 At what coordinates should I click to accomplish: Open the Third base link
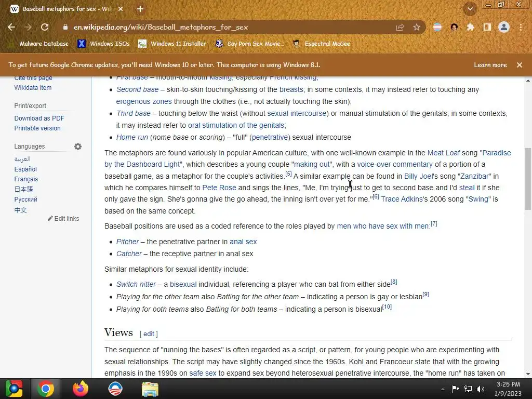[134, 113]
